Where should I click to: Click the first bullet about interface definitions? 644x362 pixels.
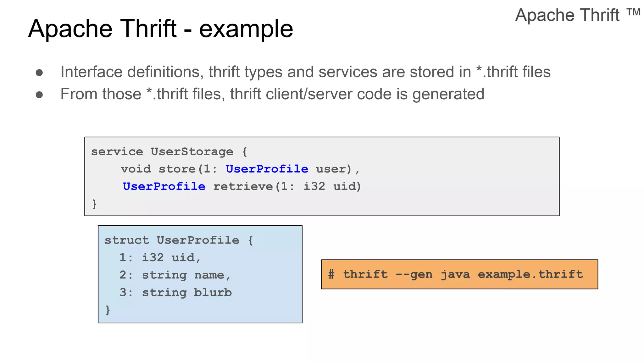[x=305, y=72]
